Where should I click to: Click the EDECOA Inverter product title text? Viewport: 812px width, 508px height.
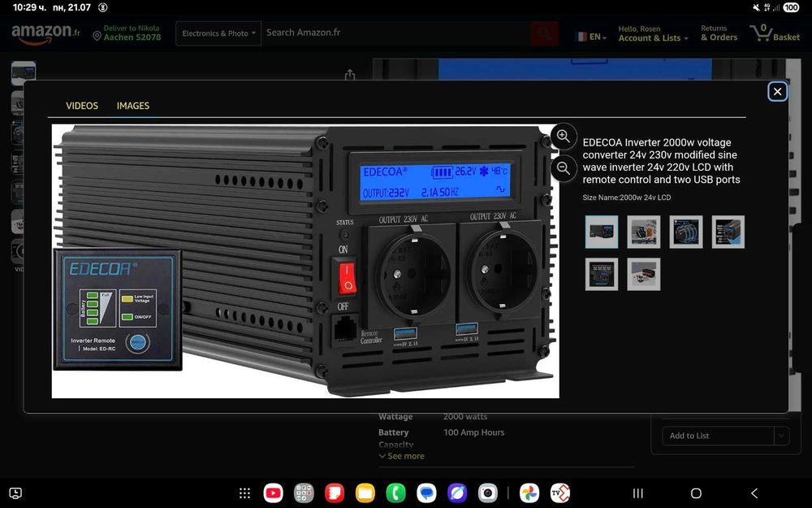pyautogui.click(x=661, y=161)
